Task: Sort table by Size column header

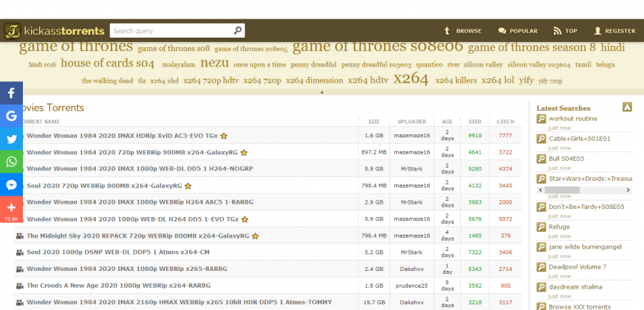Action: [374, 122]
